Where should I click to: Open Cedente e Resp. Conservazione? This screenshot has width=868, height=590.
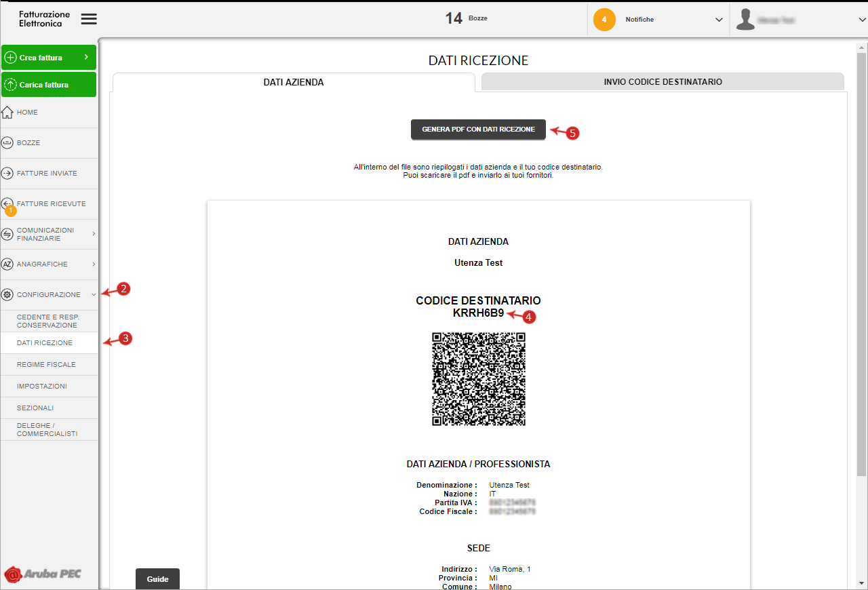pos(49,321)
